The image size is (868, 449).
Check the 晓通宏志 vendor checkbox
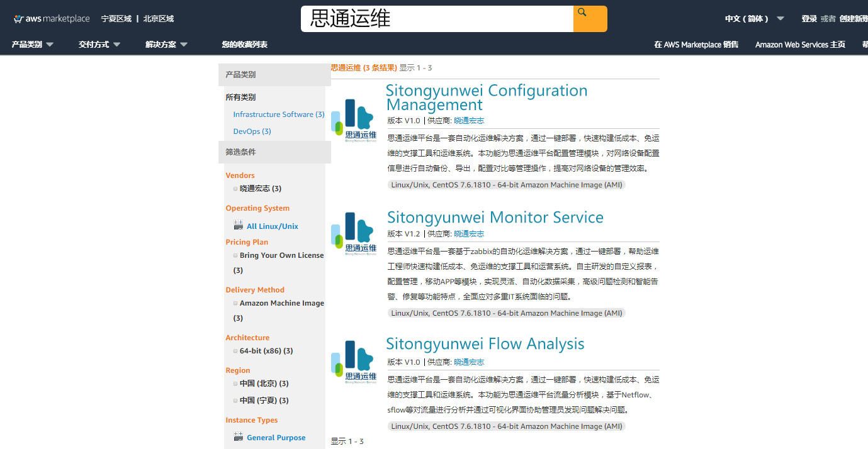235,189
